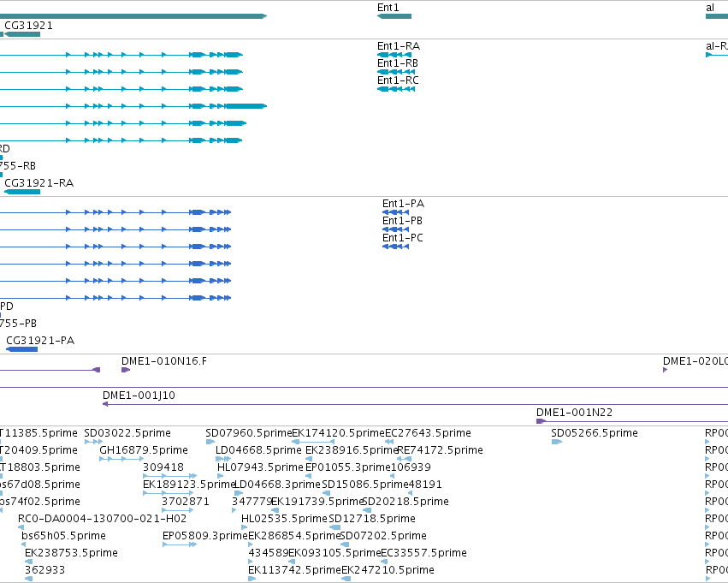Viewport: 728px width, 583px height.
Task: Select the al gene label
Action: (710, 8)
